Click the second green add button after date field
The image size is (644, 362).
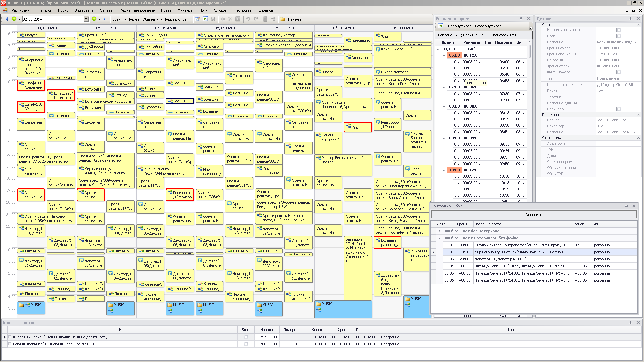coord(94,19)
